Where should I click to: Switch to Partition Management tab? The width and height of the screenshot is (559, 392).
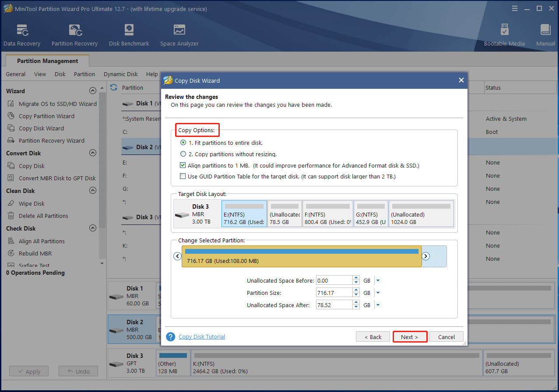point(48,61)
